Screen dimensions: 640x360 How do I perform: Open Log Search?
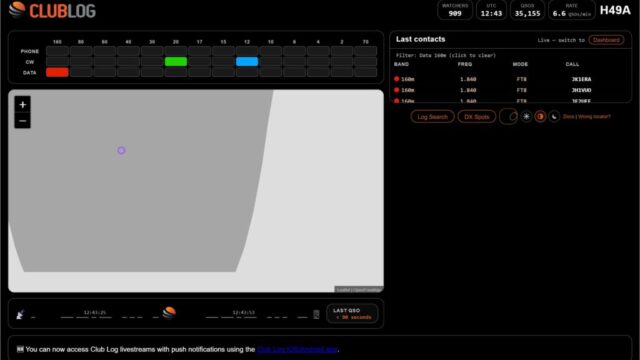point(432,117)
